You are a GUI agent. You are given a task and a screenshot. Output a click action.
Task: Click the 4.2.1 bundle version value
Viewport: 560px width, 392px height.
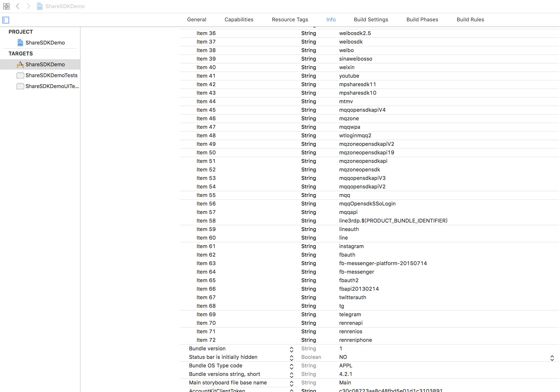click(345, 374)
